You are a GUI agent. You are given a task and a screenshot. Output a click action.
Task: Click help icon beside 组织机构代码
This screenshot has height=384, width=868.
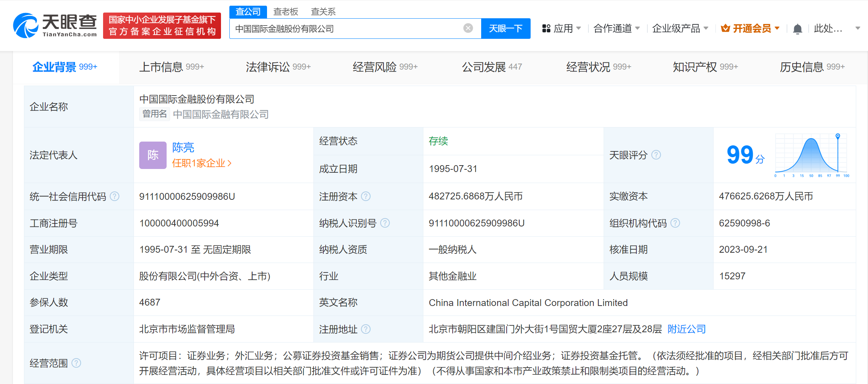point(675,223)
